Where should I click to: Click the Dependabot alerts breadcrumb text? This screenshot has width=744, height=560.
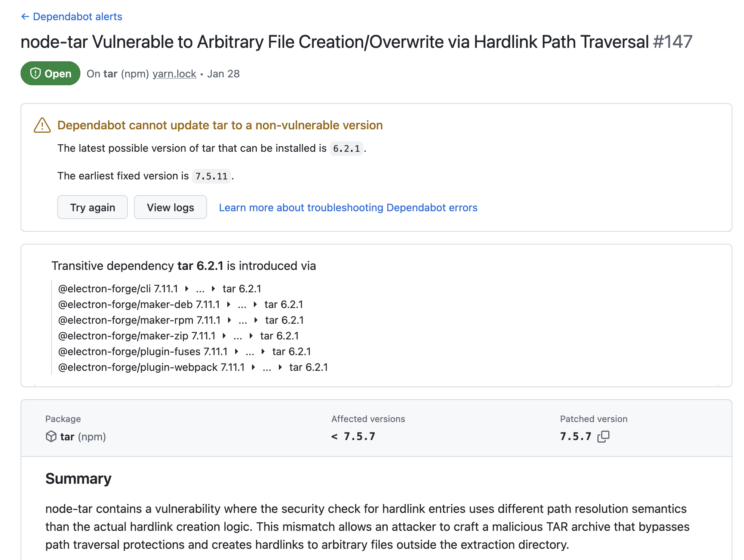[x=77, y=16]
